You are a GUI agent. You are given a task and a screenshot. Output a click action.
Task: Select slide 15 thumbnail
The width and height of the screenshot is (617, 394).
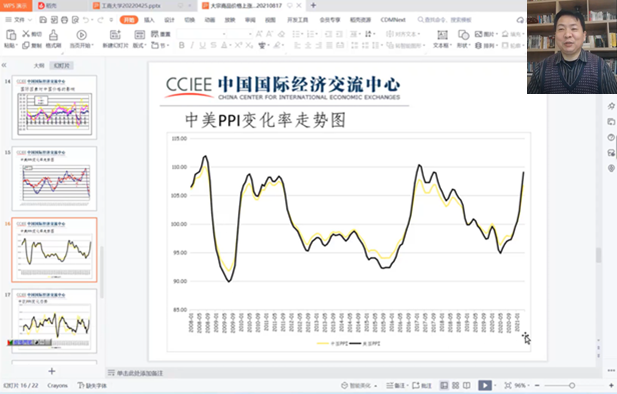coord(54,178)
